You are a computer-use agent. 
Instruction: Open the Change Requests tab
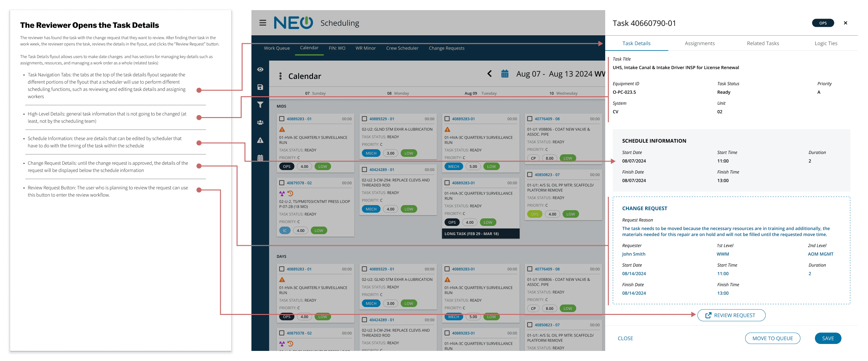(446, 48)
